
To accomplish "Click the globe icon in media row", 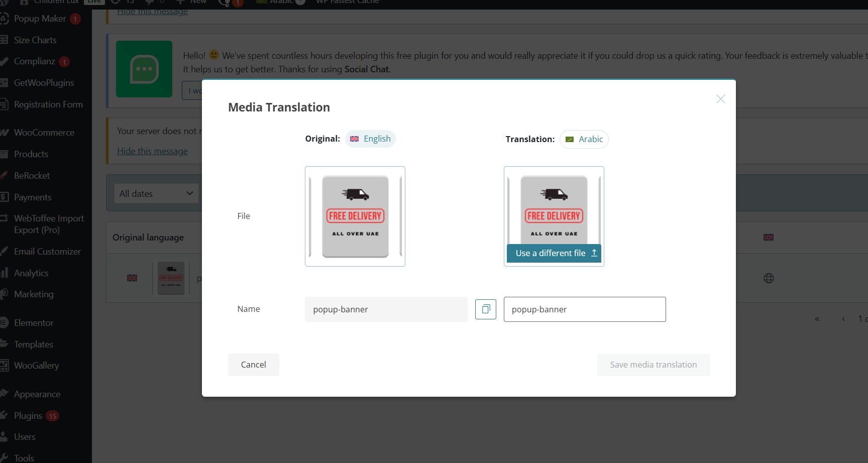I will click(768, 278).
